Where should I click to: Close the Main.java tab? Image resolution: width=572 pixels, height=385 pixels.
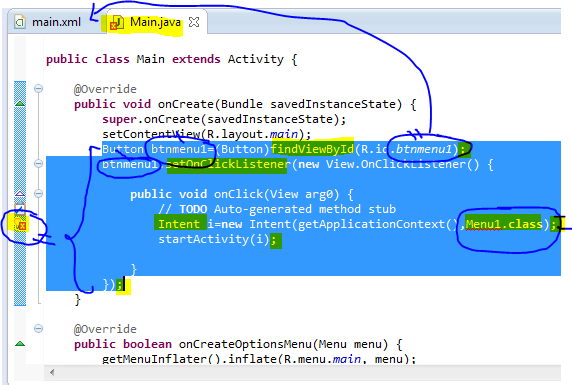tap(194, 22)
